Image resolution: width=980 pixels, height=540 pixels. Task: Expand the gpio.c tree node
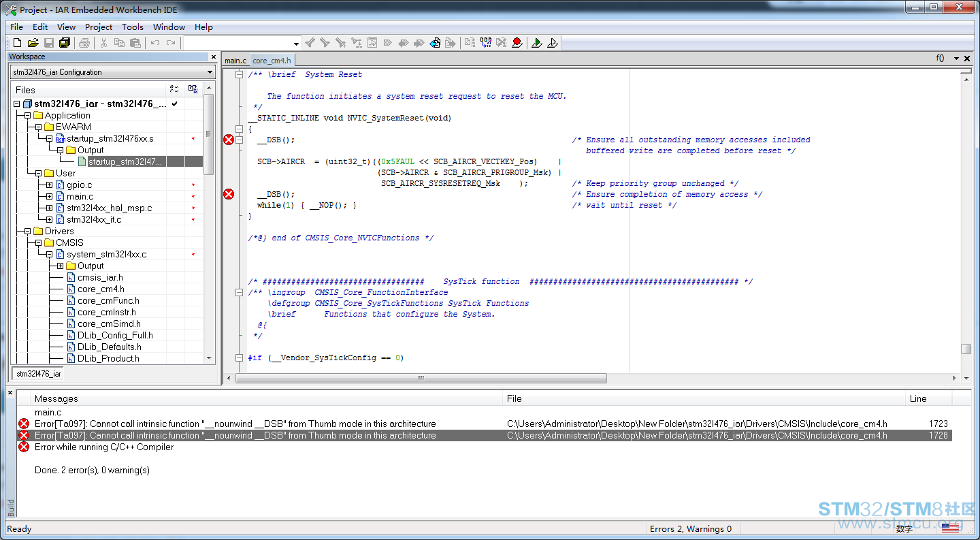(49, 185)
